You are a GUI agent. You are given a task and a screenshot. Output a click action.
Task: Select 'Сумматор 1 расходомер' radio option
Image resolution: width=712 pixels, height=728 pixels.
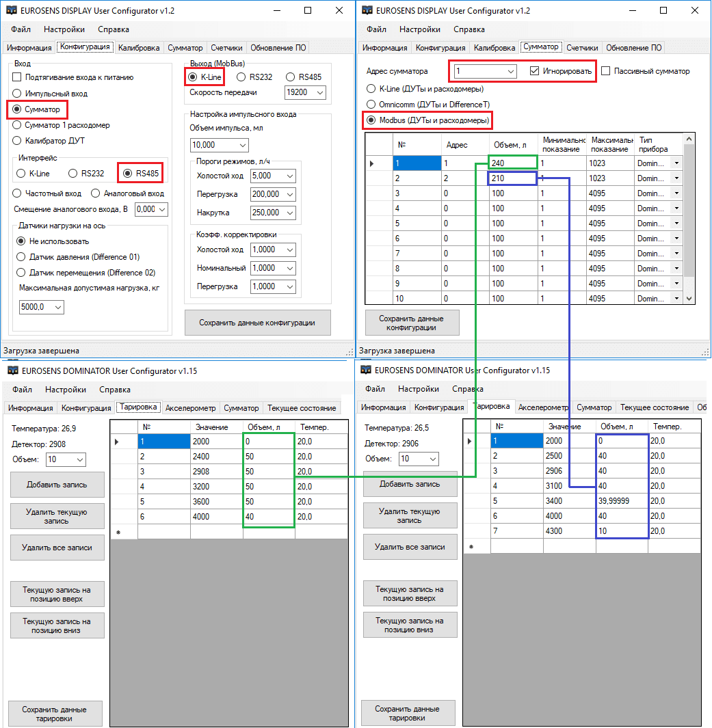(x=16, y=125)
